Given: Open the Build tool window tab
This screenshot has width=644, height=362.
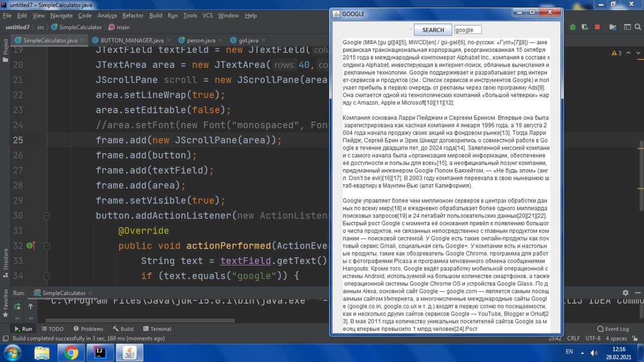Looking at the screenshot, I should point(123,329).
